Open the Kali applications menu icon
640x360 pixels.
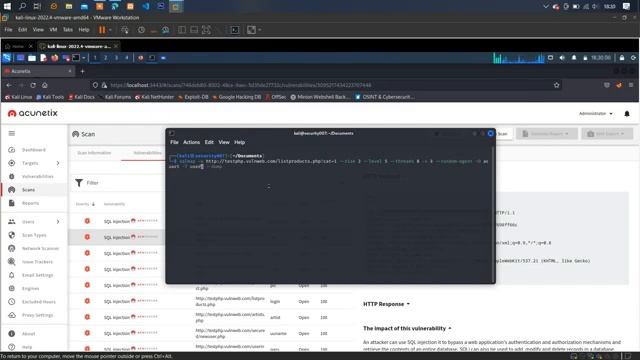coord(7,58)
